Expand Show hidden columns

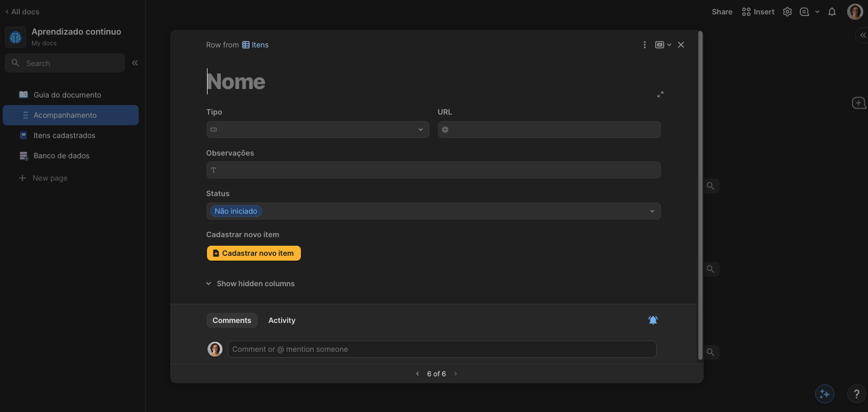pos(251,284)
